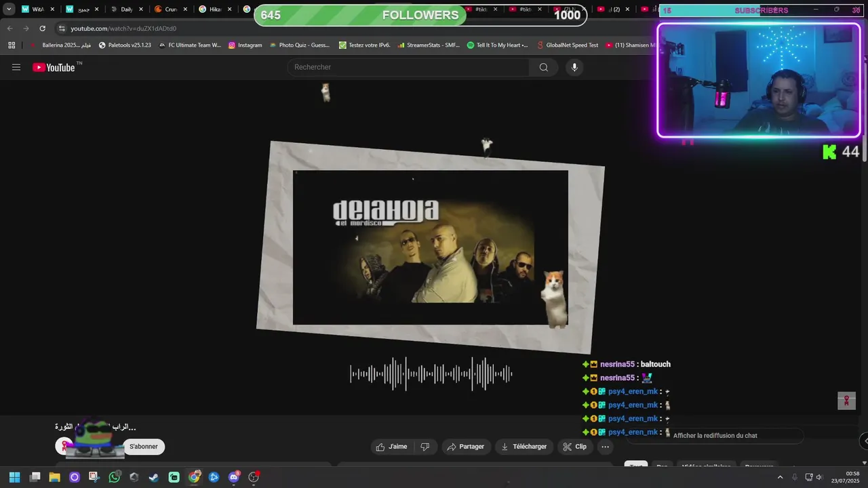Open the Photo Quiz - Guess bookmark
The width and height of the screenshot is (868, 488).
(x=299, y=45)
